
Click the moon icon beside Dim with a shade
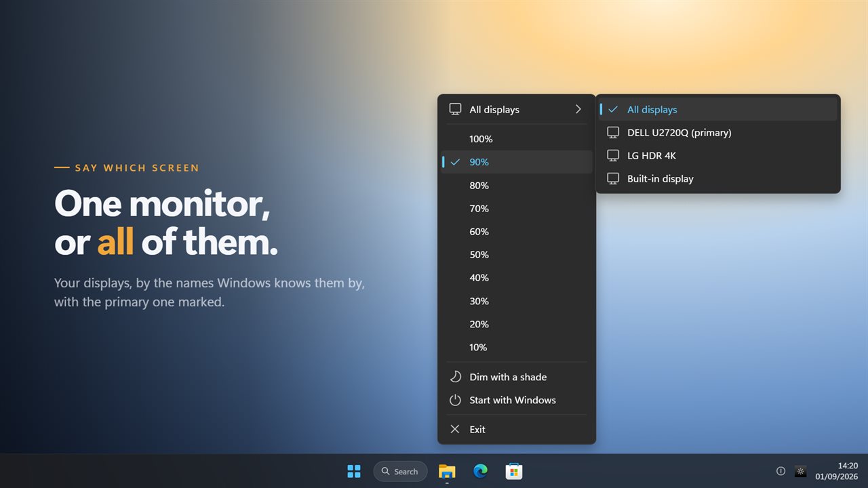click(455, 377)
